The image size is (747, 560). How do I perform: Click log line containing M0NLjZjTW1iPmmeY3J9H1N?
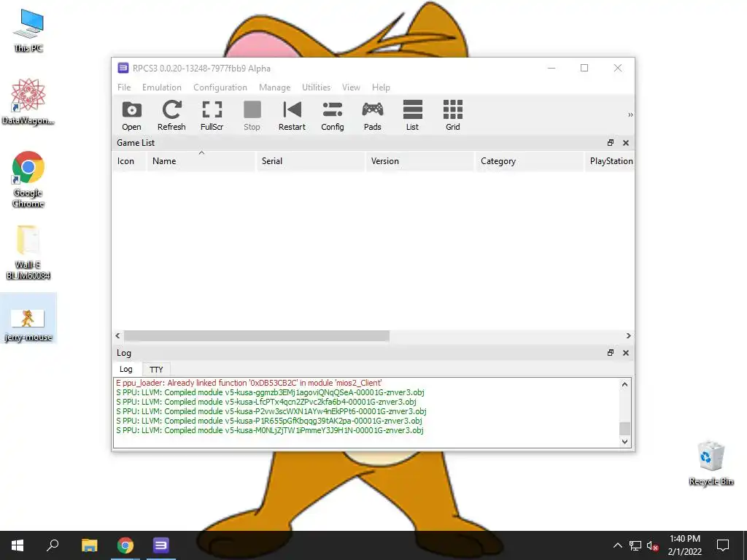click(x=270, y=430)
